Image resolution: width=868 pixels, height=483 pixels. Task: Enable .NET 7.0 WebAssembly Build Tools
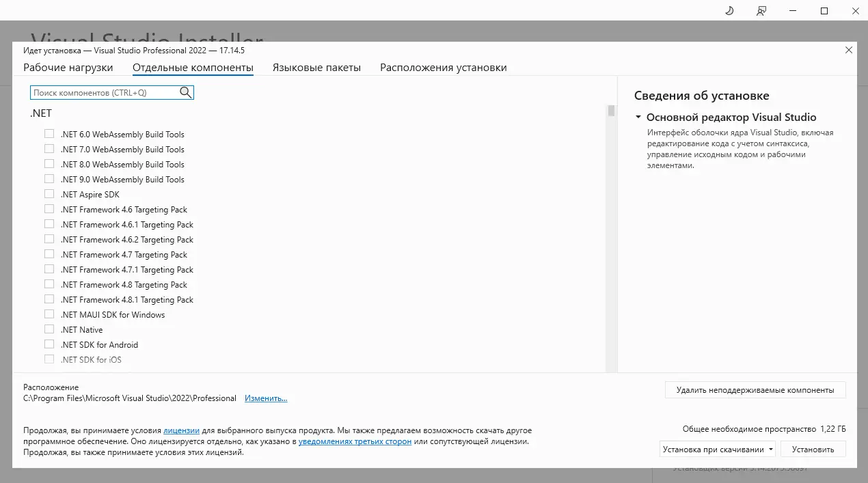coord(49,149)
